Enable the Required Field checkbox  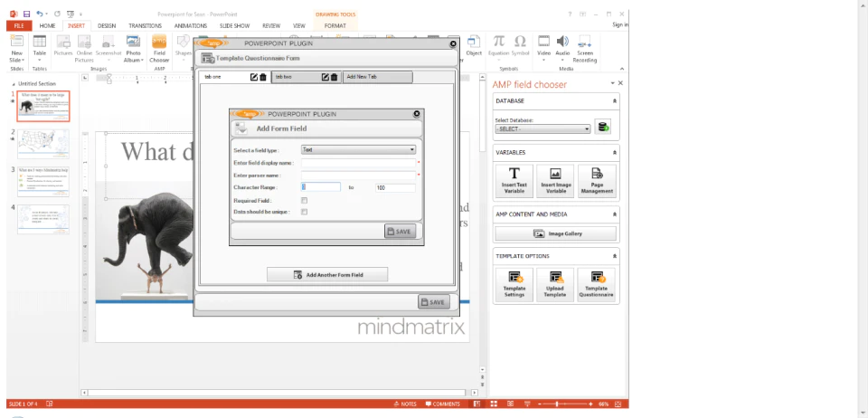tap(304, 201)
